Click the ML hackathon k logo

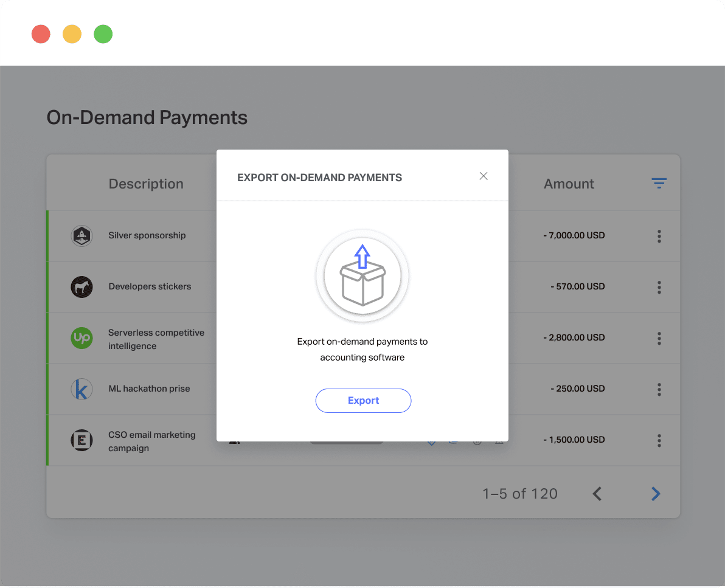tap(82, 389)
